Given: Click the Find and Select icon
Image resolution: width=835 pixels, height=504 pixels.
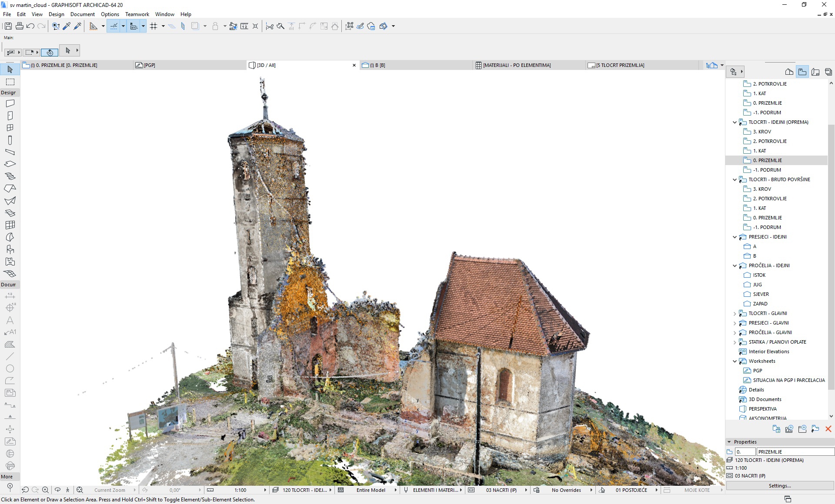Looking at the screenshot, I should (x=56, y=26).
